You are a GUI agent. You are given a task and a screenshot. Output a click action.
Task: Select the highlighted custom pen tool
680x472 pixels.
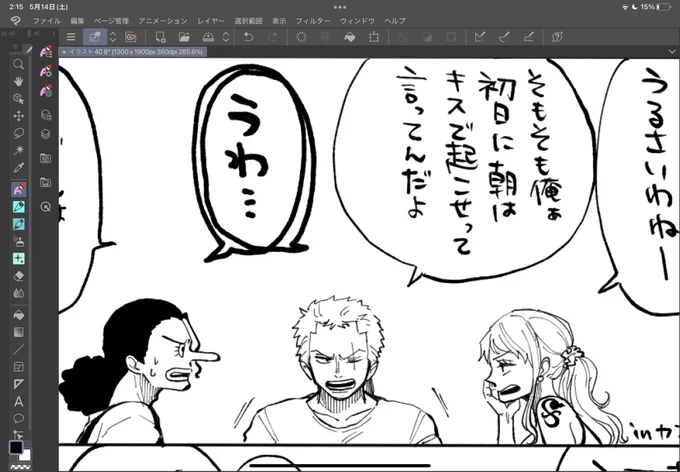[19, 189]
